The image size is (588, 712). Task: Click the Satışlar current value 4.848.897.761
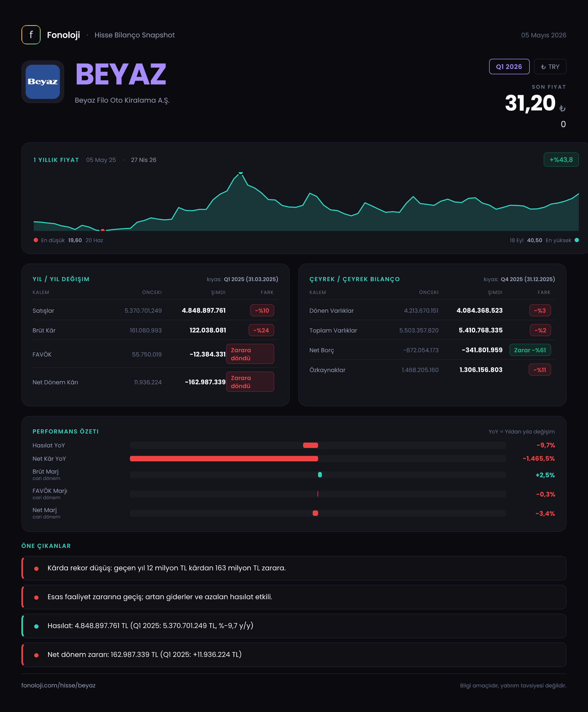pyautogui.click(x=204, y=310)
